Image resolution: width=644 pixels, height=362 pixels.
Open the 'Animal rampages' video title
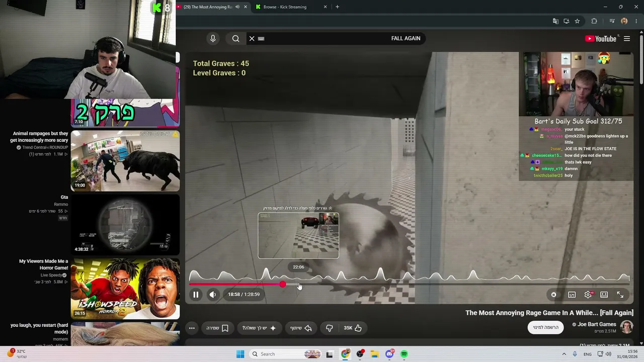pyautogui.click(x=39, y=137)
